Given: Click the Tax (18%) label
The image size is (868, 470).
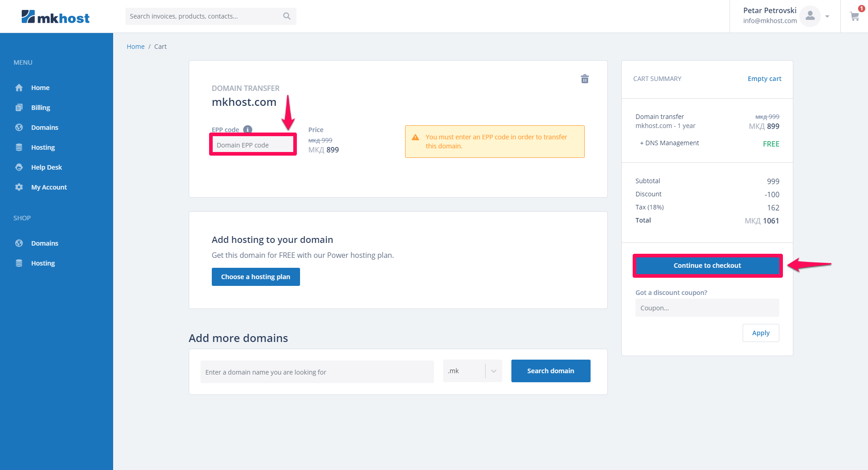Looking at the screenshot, I should point(649,207).
